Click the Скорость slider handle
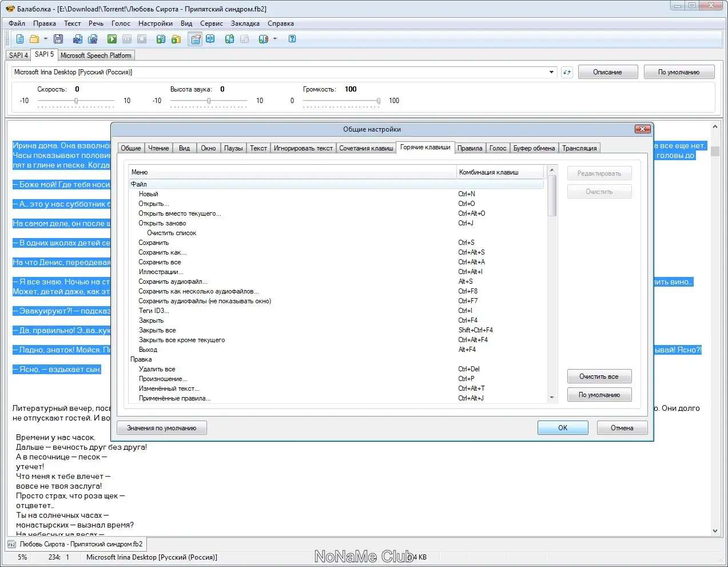This screenshot has width=728, height=567. click(x=76, y=101)
